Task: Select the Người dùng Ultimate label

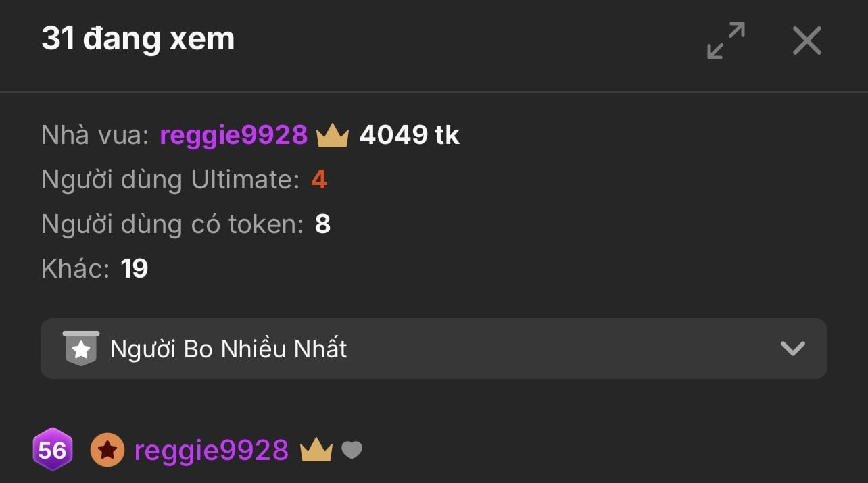Action: [170, 180]
